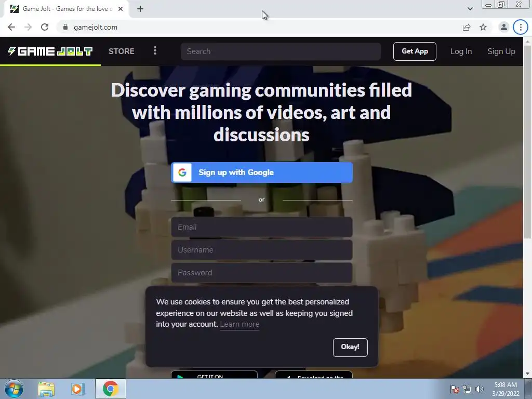Share this page using the share icon

(467, 27)
